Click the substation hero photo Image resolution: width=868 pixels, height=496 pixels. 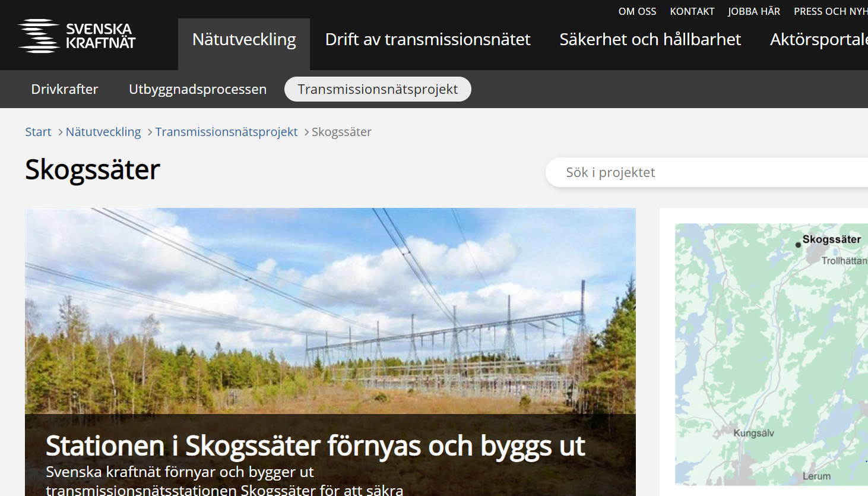pos(330,311)
